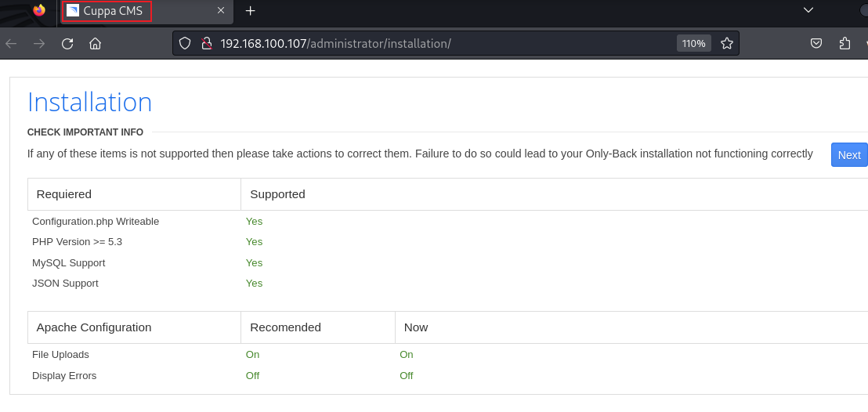Reload the current page
Screen dimensions: 868x412
point(67,44)
